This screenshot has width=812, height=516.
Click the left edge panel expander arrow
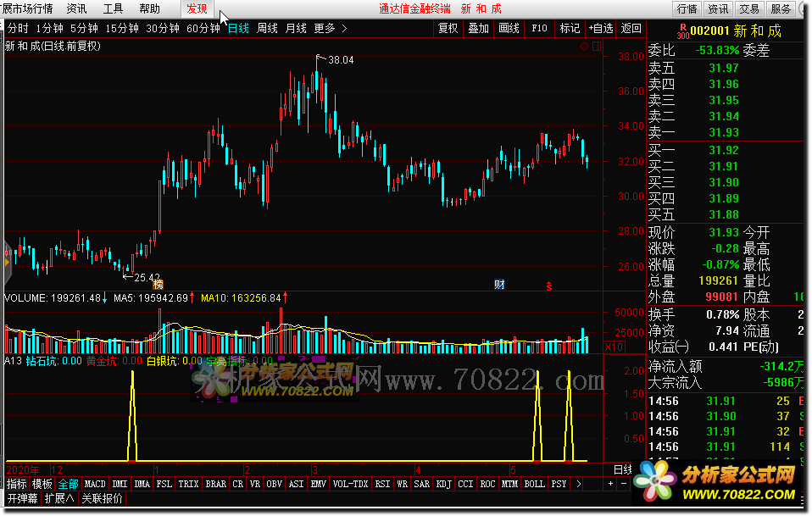(8, 263)
